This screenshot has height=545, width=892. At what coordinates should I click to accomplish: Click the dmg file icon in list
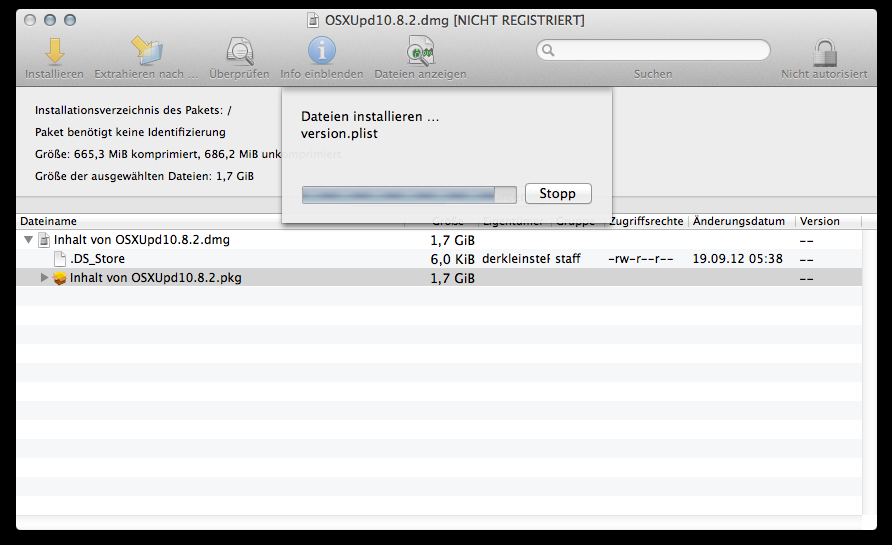coord(44,240)
